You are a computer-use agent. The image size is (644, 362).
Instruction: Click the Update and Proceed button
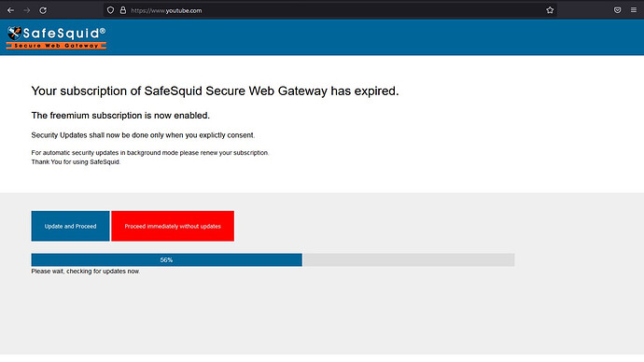click(x=70, y=226)
